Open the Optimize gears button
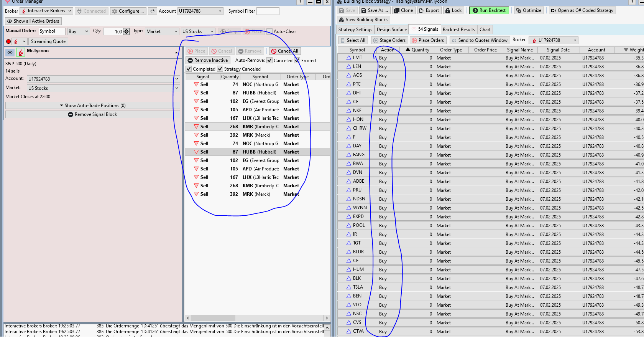The width and height of the screenshot is (644, 337). (x=529, y=10)
